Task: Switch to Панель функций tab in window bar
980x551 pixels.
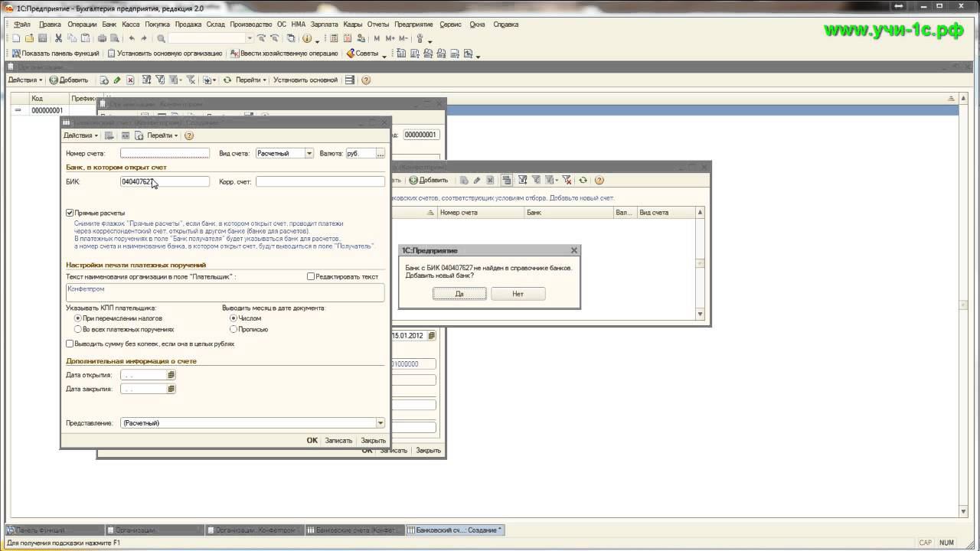Action: pos(54,530)
